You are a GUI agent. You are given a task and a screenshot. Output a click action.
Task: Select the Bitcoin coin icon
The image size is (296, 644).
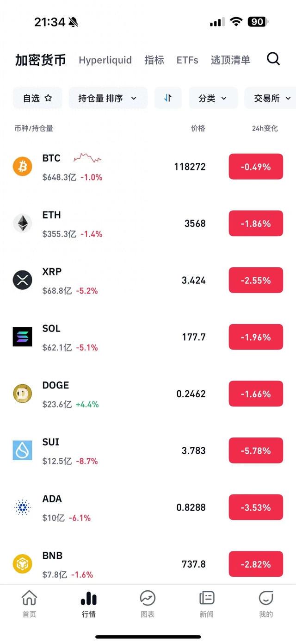coord(22,166)
